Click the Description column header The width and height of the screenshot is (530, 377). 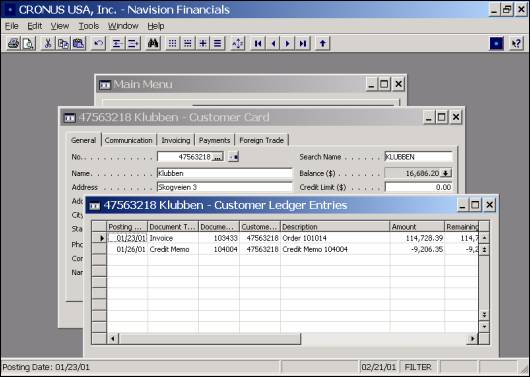(x=335, y=227)
